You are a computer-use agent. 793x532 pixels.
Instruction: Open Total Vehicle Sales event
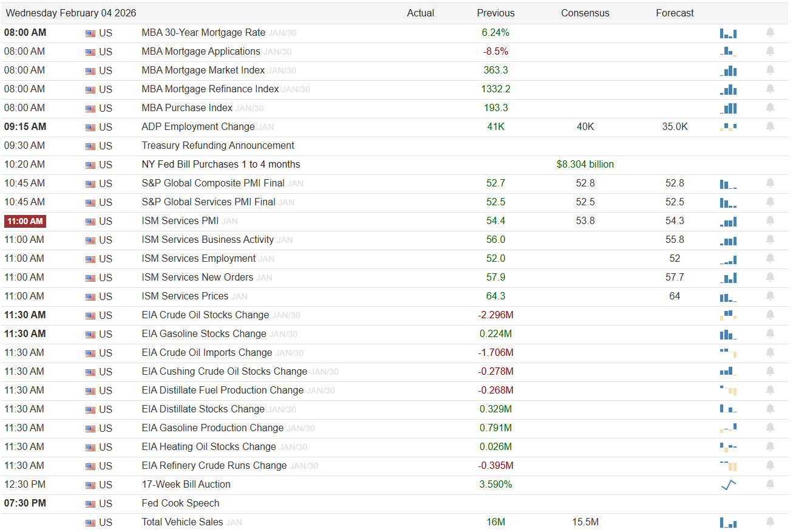click(x=182, y=522)
